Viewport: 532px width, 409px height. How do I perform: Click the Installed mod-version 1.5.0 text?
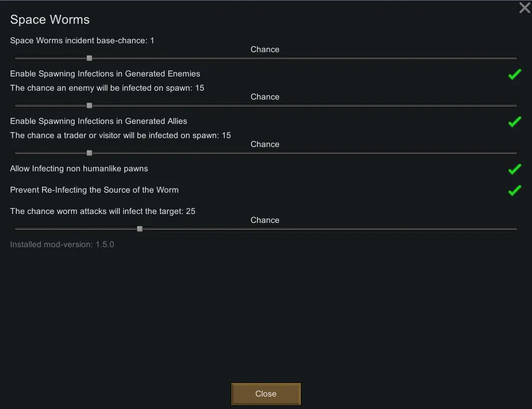coord(62,244)
